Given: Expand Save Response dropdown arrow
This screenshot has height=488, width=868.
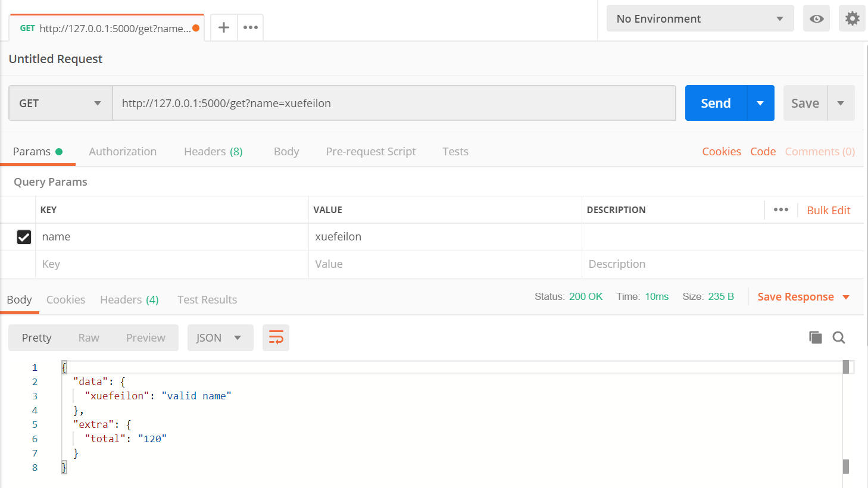Looking at the screenshot, I should pos(846,297).
